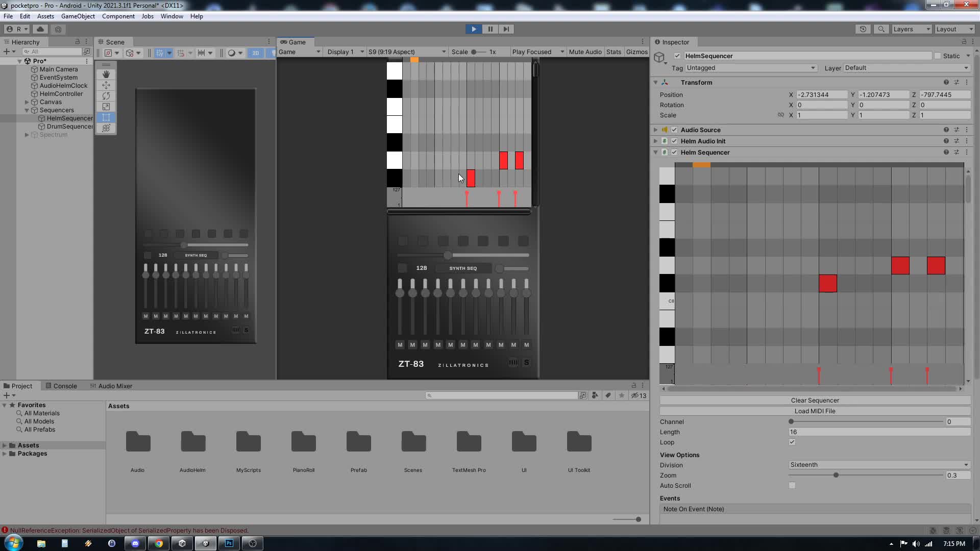Click the Transform component help icon

pyautogui.click(x=946, y=82)
